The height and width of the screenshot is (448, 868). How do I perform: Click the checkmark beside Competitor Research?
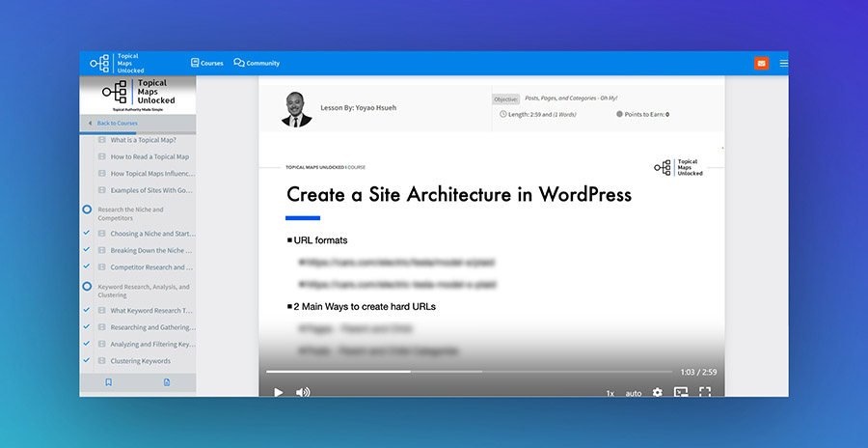click(87, 266)
